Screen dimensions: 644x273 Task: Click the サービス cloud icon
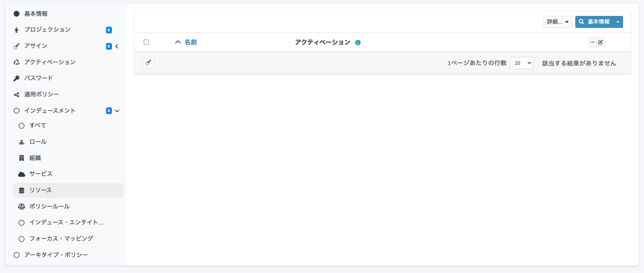pos(22,174)
